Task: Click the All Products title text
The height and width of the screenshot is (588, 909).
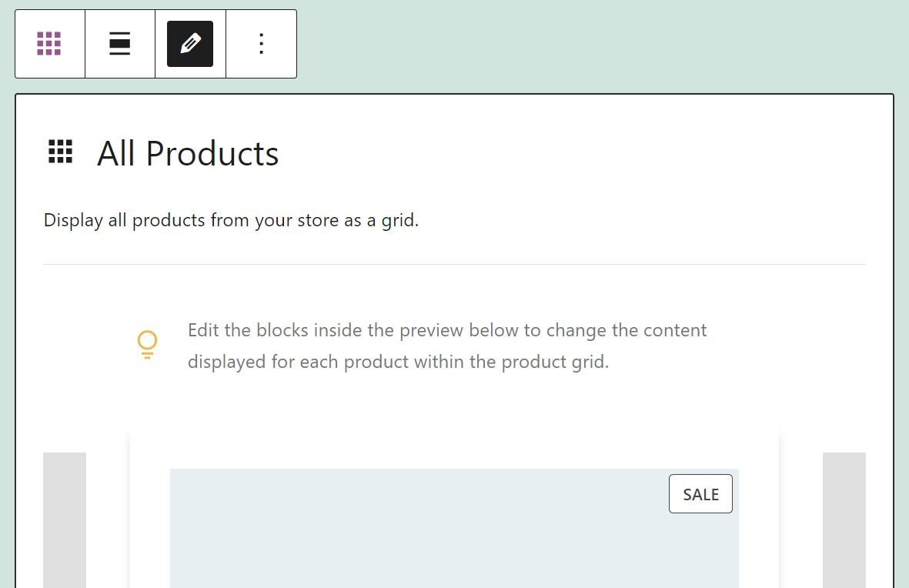Action: tap(187, 153)
